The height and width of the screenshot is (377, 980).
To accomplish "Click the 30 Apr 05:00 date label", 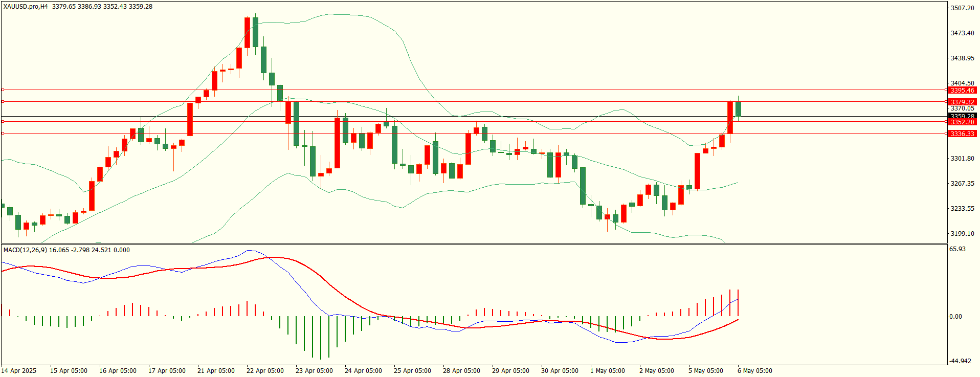I will coord(560,371).
